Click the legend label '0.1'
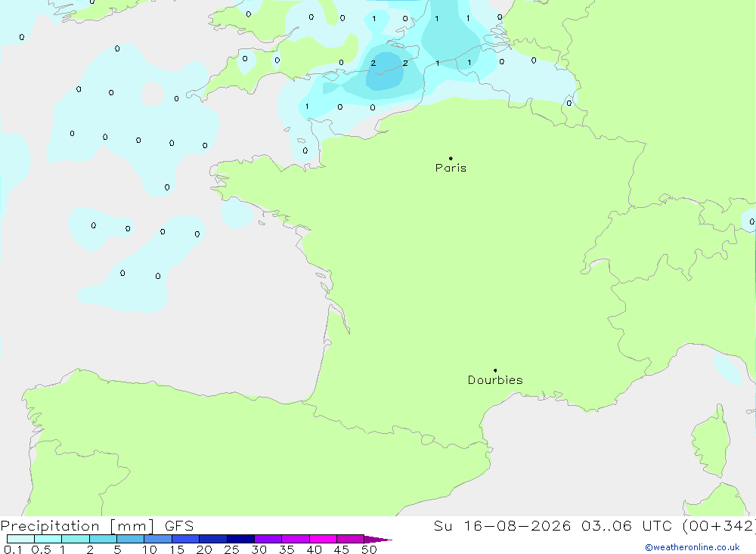This screenshot has height=554, width=756. (x=13, y=549)
